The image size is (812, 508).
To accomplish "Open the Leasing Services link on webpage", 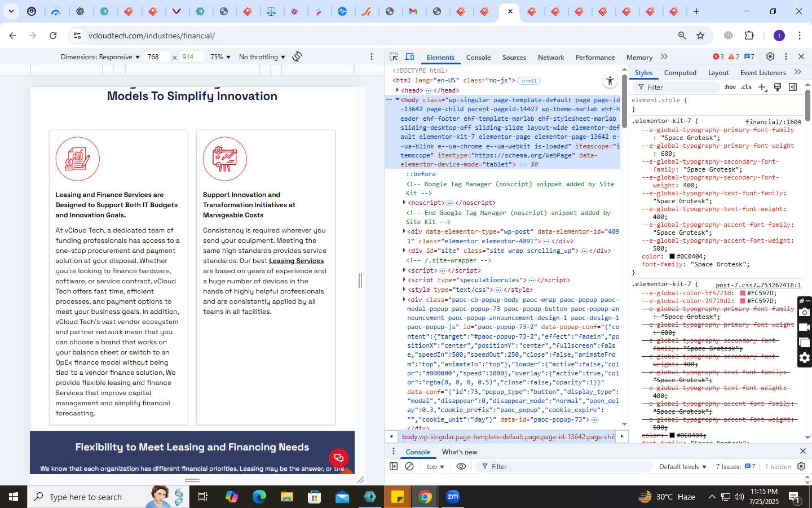I will coord(297,261).
